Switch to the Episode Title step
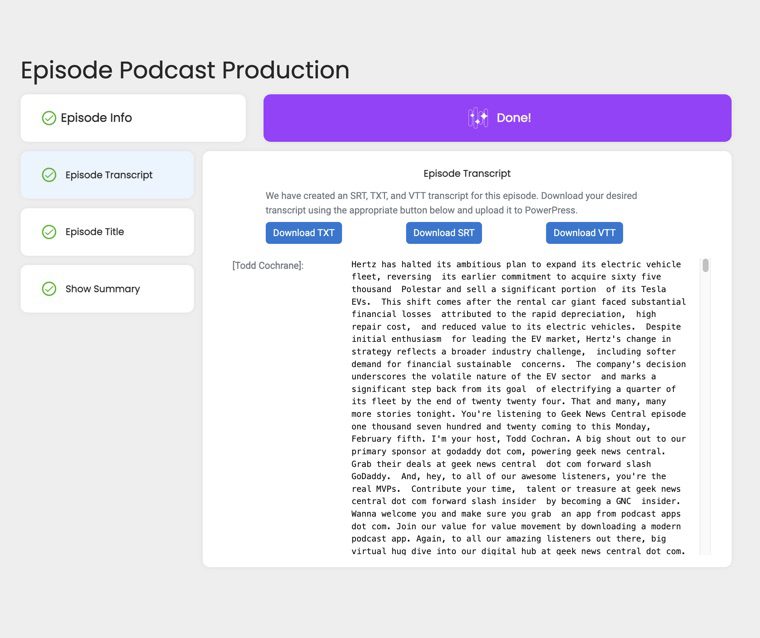Viewport: 760px width, 638px height. [107, 232]
